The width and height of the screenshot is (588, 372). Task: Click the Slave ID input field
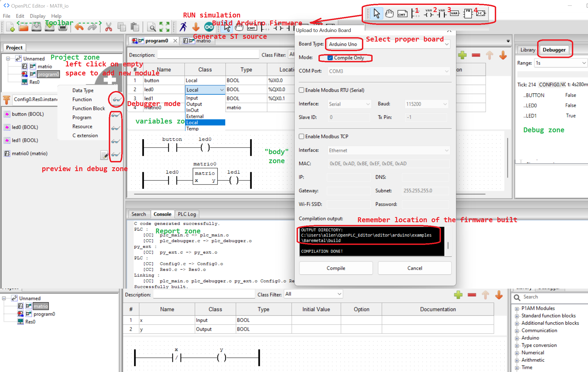tap(349, 117)
